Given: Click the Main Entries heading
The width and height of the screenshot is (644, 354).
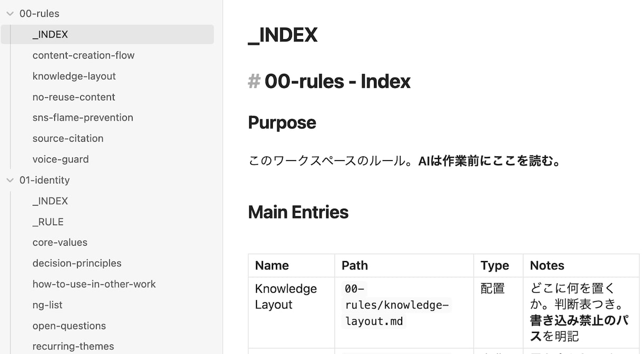Looking at the screenshot, I should 298,212.
